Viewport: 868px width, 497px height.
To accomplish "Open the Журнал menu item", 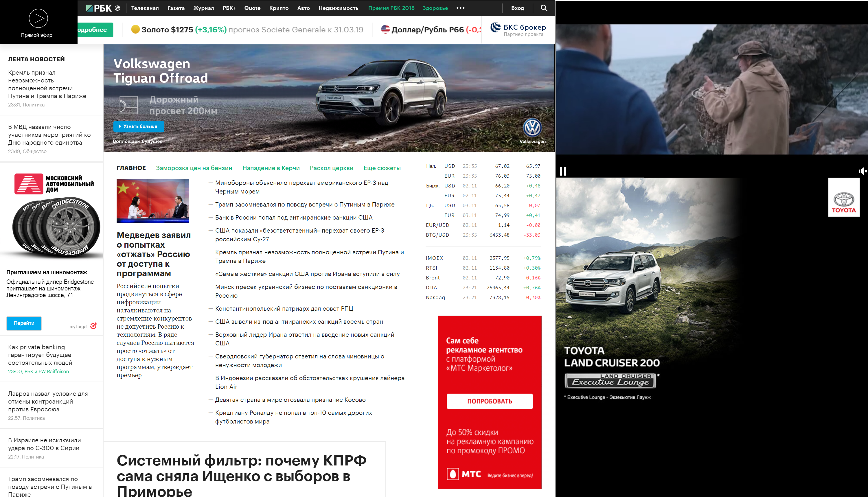I will click(203, 8).
